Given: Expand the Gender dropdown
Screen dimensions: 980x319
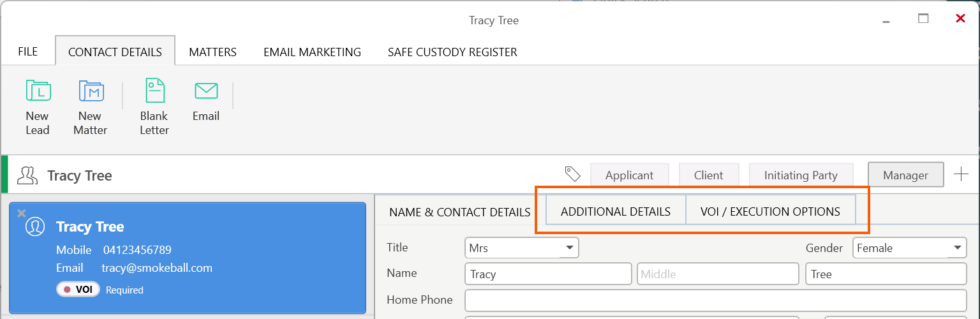Looking at the screenshot, I should (x=910, y=248).
